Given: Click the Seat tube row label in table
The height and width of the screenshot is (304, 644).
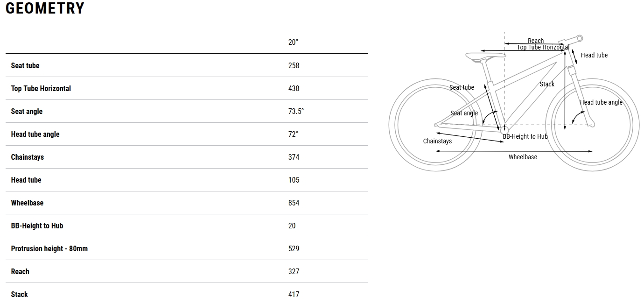Looking at the screenshot, I should coord(25,65).
